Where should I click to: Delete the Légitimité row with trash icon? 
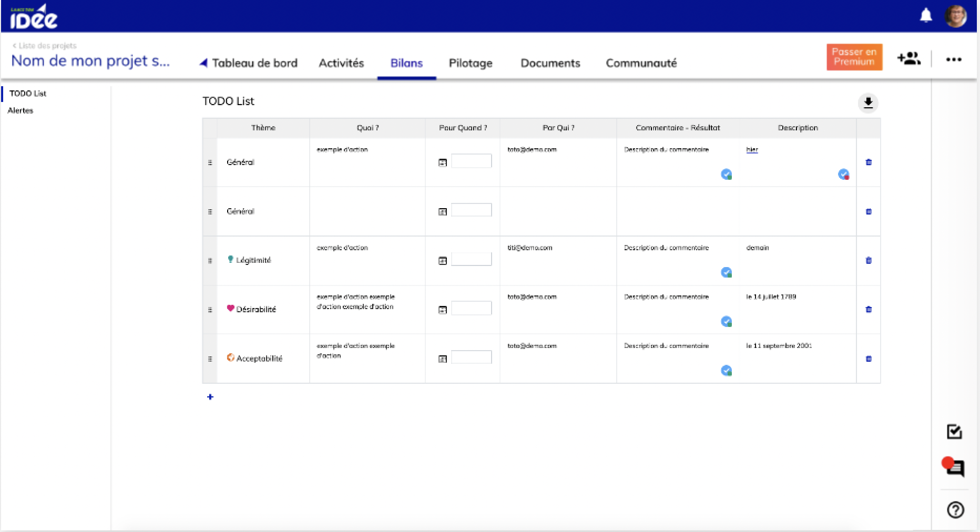869,260
